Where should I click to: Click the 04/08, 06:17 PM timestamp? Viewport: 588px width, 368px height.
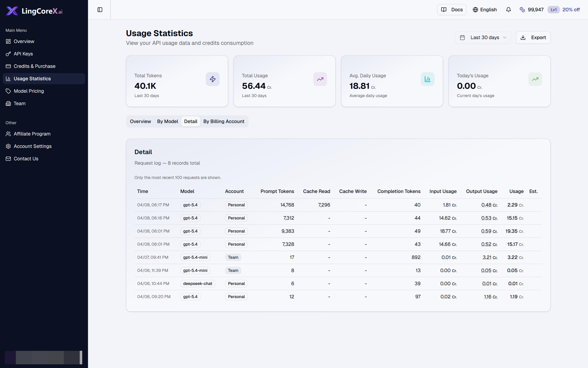[x=153, y=205]
